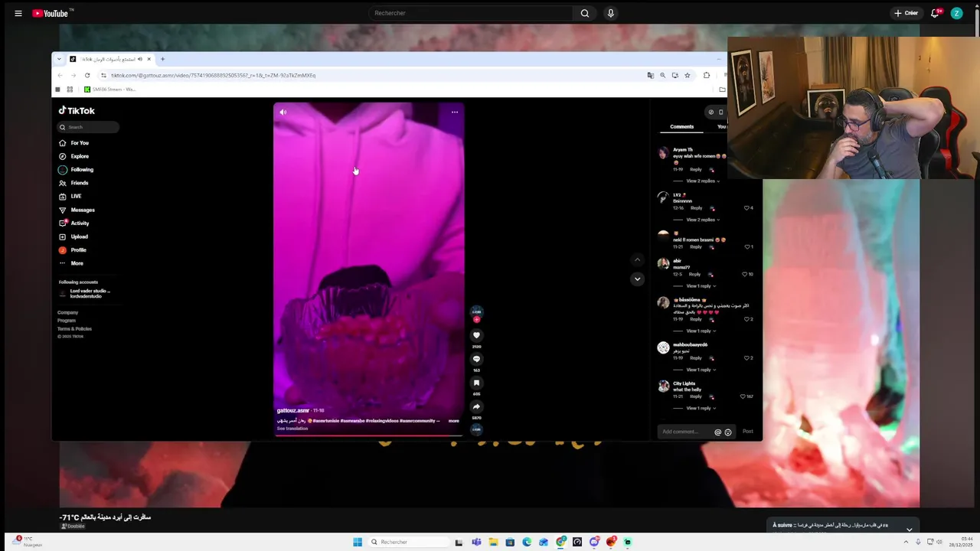Screen dimensions: 980x551
Task: Open TikTok Following feed
Action: point(76,170)
